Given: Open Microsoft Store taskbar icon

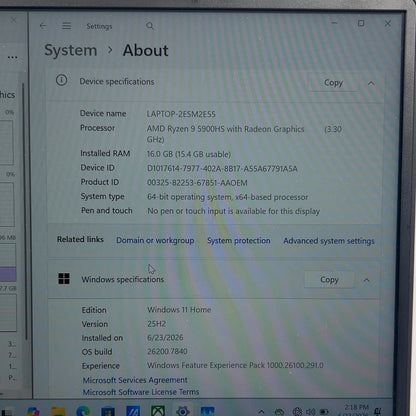Looking at the screenshot, I should (108, 412).
